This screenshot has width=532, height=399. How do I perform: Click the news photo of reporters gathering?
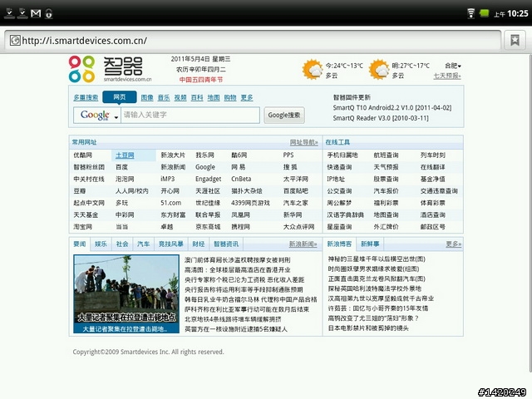click(x=126, y=293)
